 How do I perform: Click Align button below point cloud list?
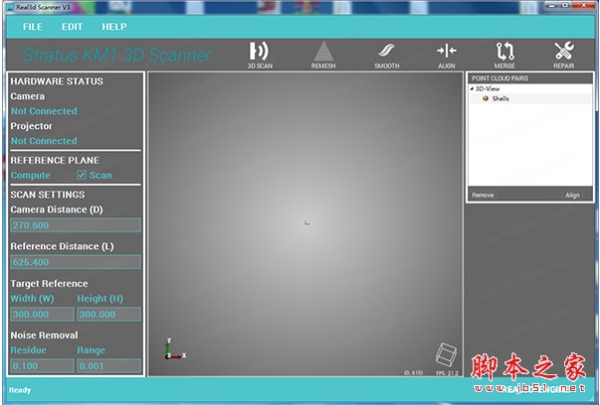[x=572, y=195]
